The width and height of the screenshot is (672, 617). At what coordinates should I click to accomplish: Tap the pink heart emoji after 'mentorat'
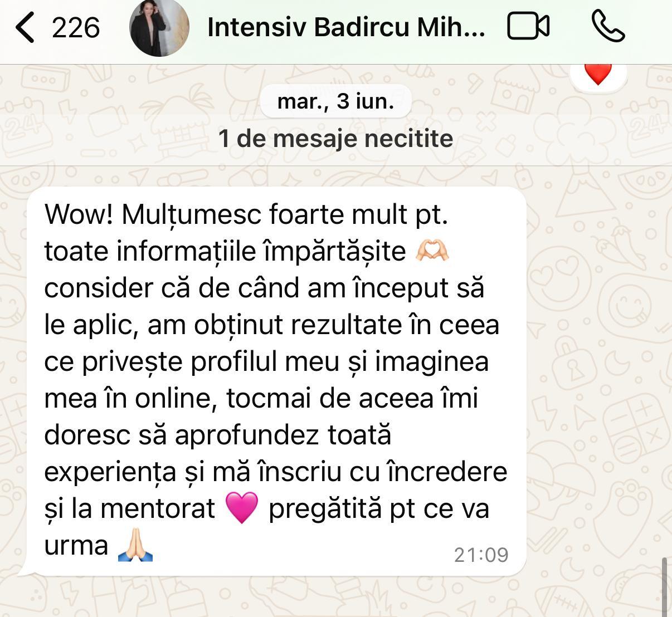[241, 508]
